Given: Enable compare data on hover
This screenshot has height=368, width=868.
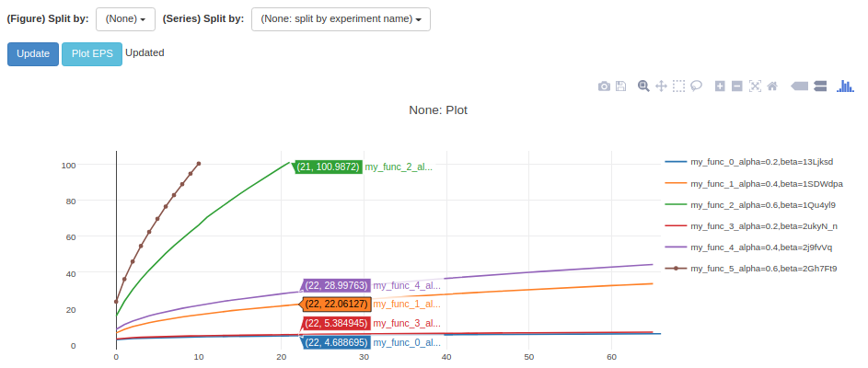Looking at the screenshot, I should pyautogui.click(x=821, y=86).
